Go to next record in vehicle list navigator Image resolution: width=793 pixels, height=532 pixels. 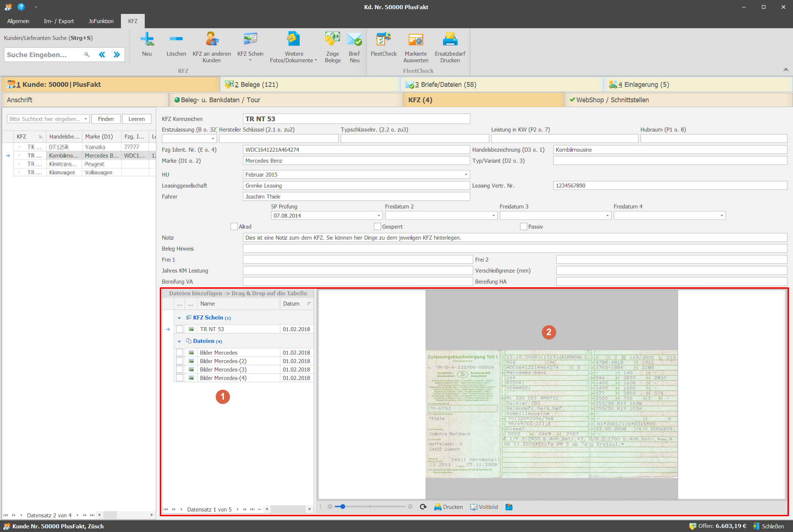click(77, 515)
